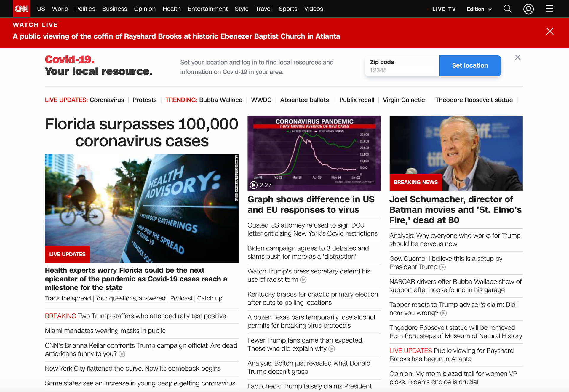Open the Sports section
The height and width of the screenshot is (392, 569).
pyautogui.click(x=288, y=9)
